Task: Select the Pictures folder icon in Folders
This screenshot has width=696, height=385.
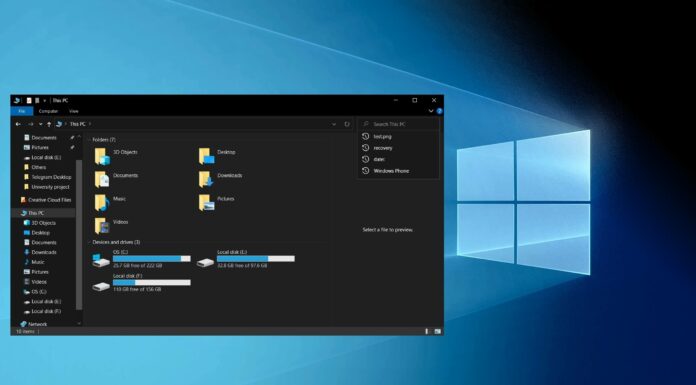Action: 206,203
